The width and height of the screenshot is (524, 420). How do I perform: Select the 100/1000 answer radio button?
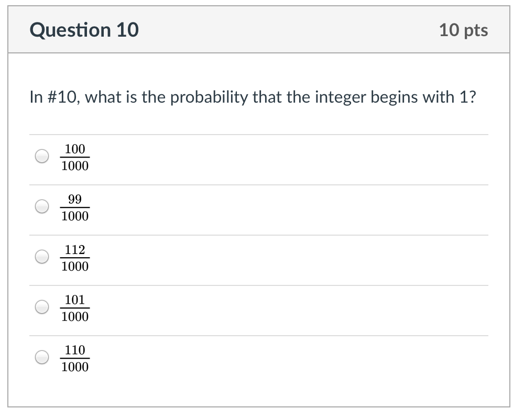point(42,157)
